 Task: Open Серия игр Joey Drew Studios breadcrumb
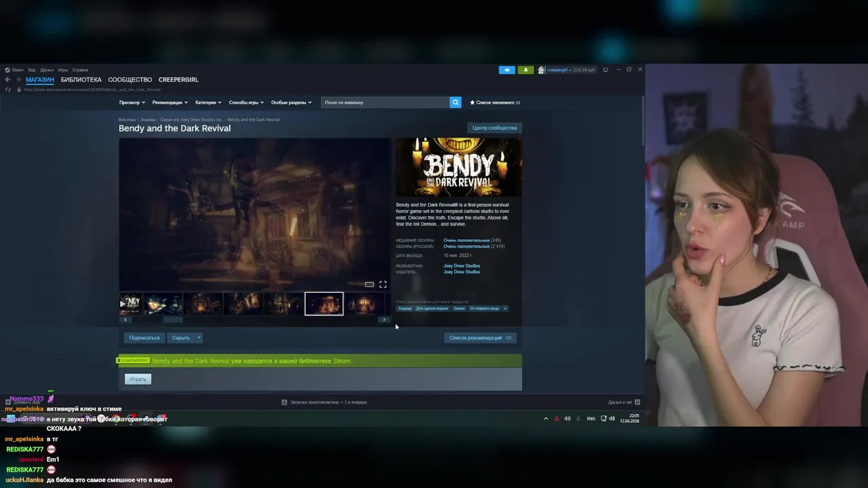click(x=191, y=120)
